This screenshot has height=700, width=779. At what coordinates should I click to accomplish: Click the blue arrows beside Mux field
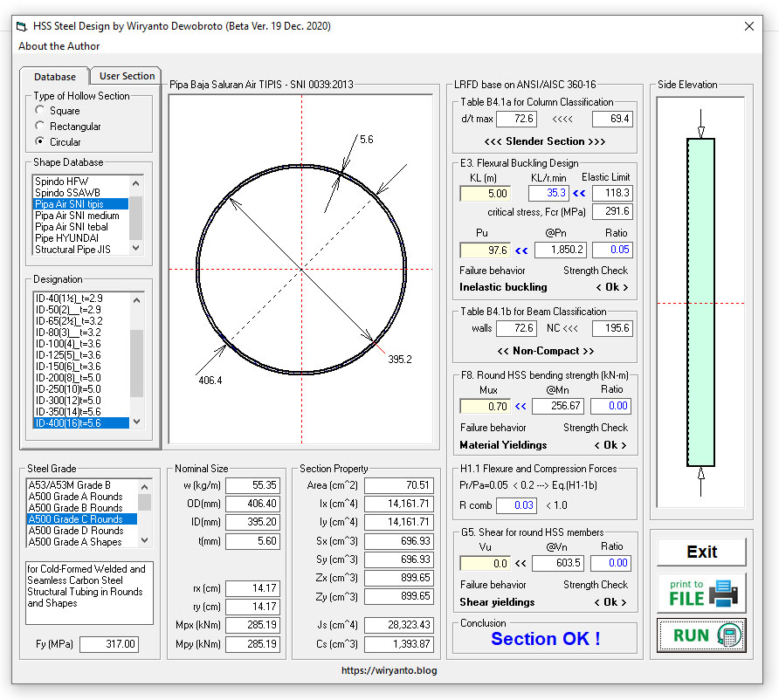[520, 406]
